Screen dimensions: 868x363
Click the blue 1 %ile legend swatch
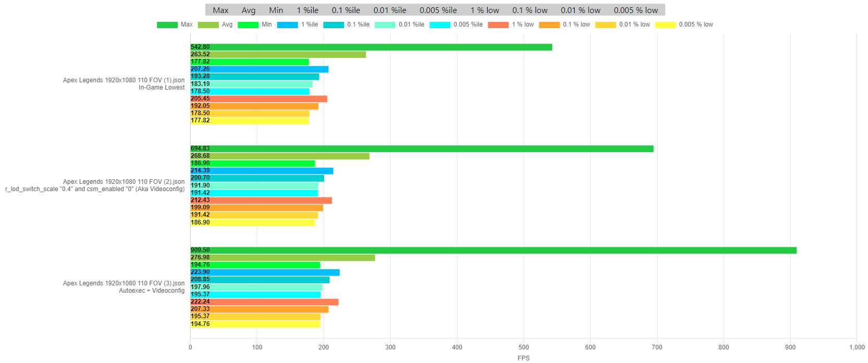pyautogui.click(x=288, y=25)
